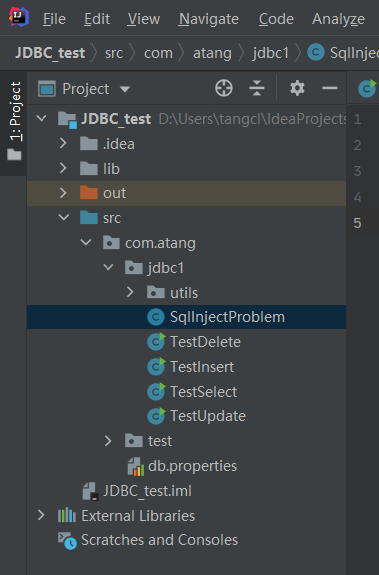The image size is (379, 575).
Task: Open the File menu
Action: click(x=54, y=19)
